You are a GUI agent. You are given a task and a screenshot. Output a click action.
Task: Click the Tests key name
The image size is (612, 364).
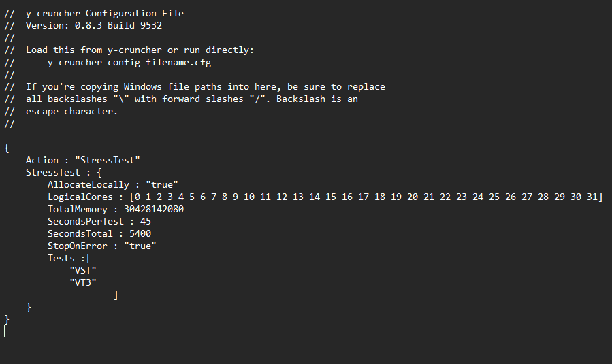61,258
